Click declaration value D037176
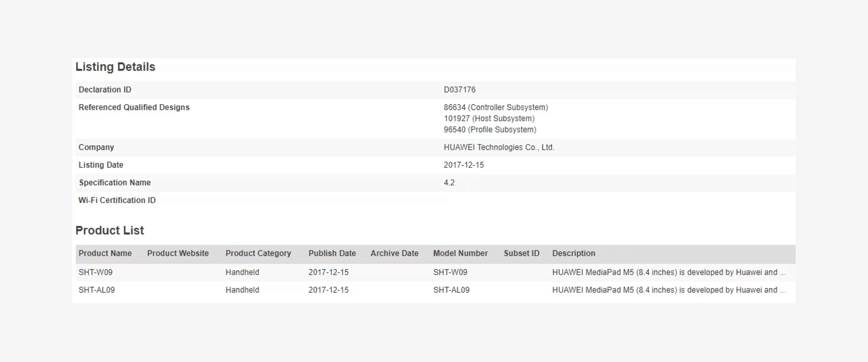The image size is (868, 362). coord(459,90)
